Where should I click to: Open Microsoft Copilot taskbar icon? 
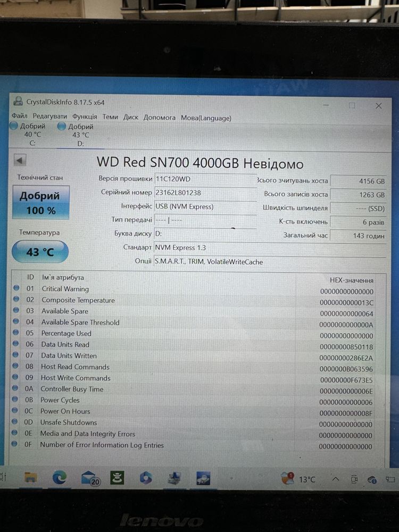pyautogui.click(x=146, y=478)
